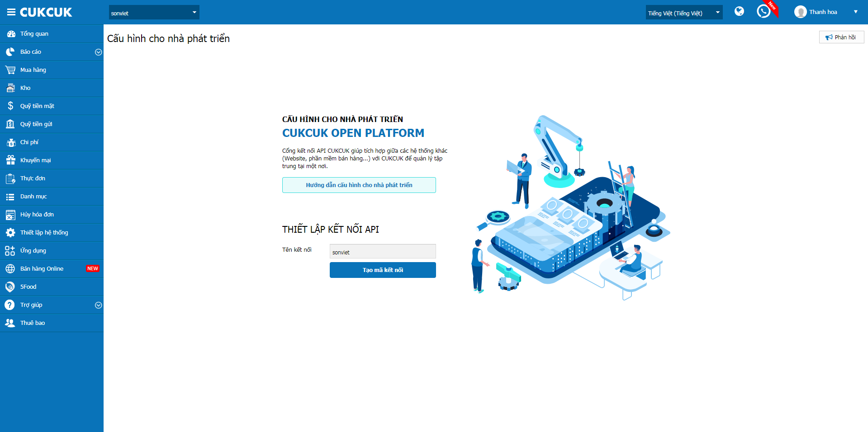
Task: Click the Hủy hóa đơn calendar icon
Action: (x=10, y=215)
